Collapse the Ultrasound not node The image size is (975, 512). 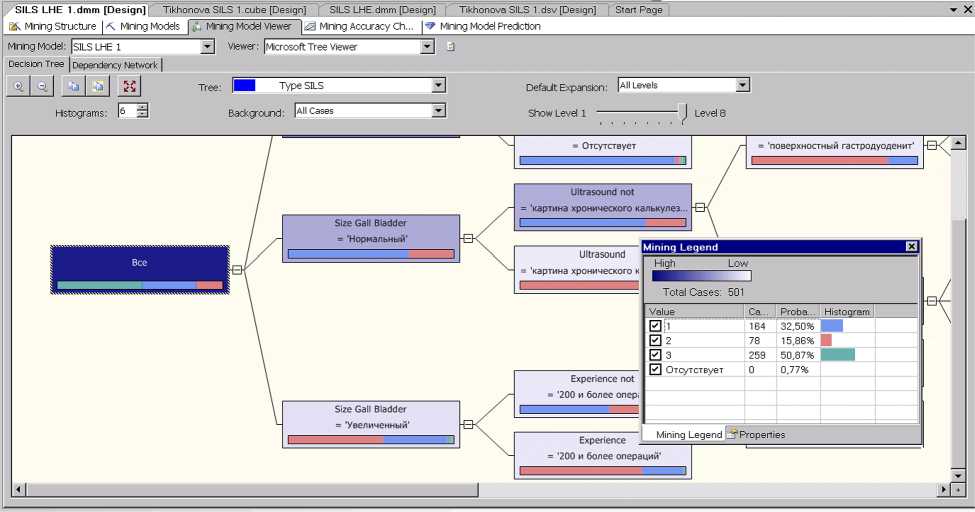click(700, 207)
